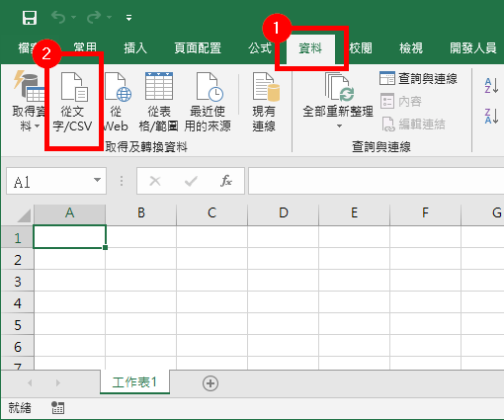Open the 工作表1 sheet tab

[x=134, y=382]
